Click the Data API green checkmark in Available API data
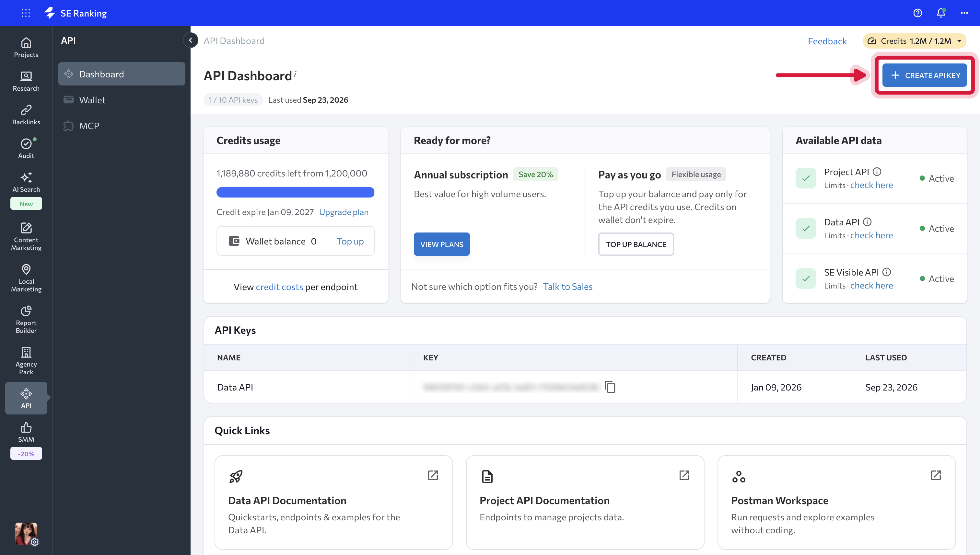The image size is (980, 555). point(806,228)
